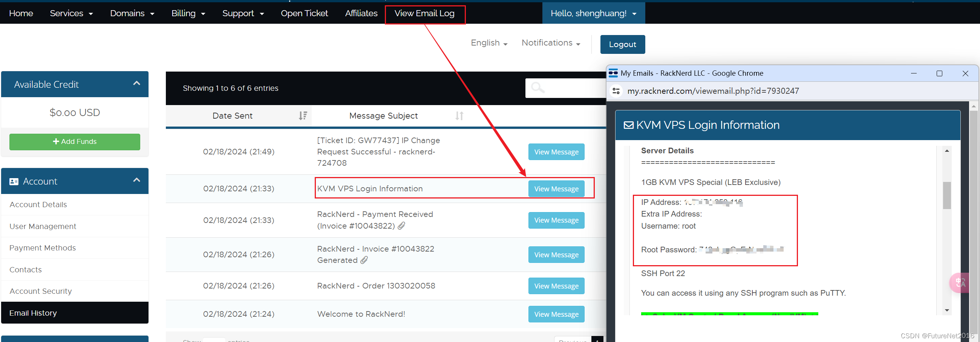The height and width of the screenshot is (342, 980).
Task: Click the email search input field
Action: (x=565, y=88)
